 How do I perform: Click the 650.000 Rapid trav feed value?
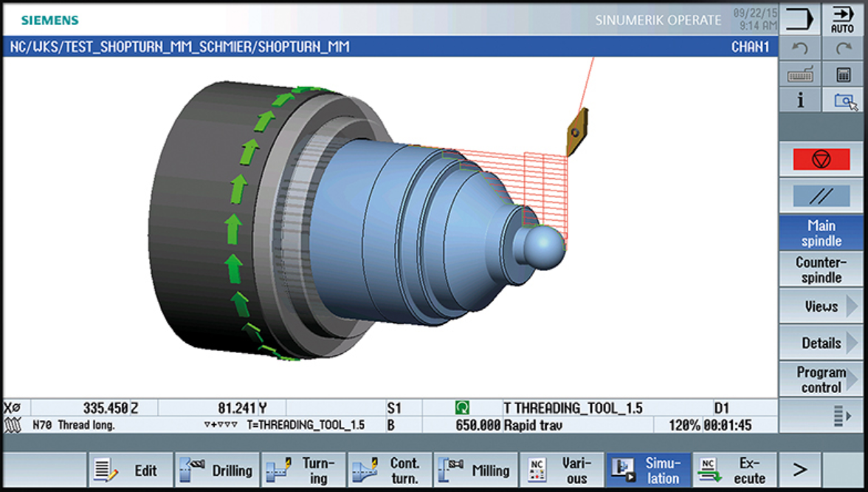(509, 425)
